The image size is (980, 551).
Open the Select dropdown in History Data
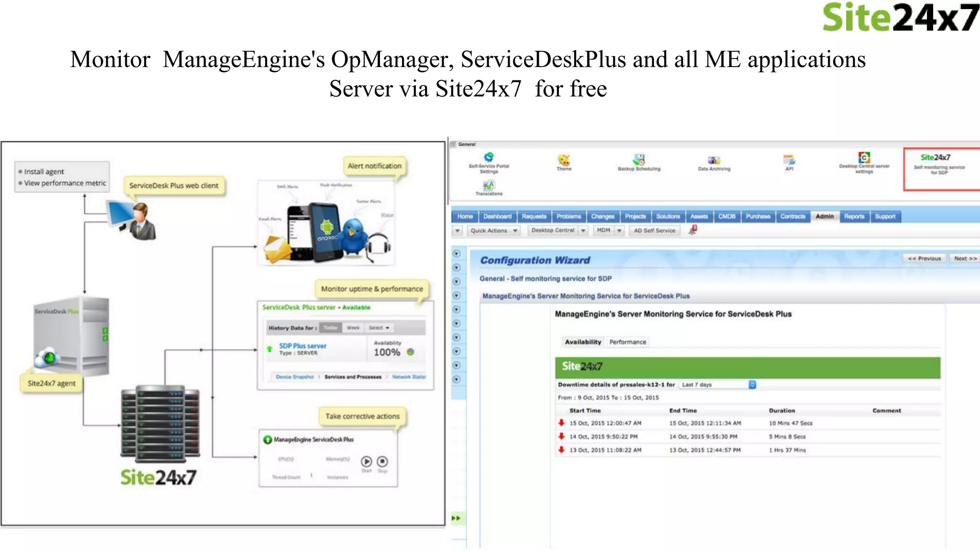pyautogui.click(x=379, y=328)
